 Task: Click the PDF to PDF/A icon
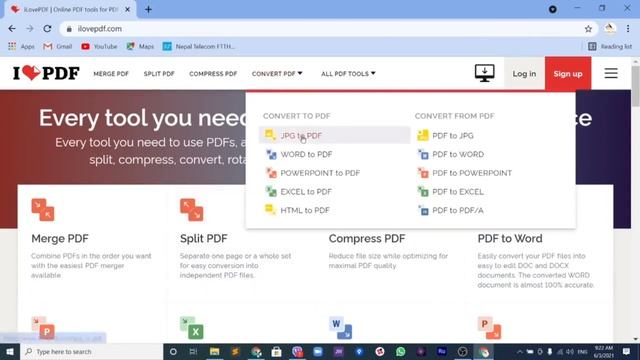(x=423, y=210)
